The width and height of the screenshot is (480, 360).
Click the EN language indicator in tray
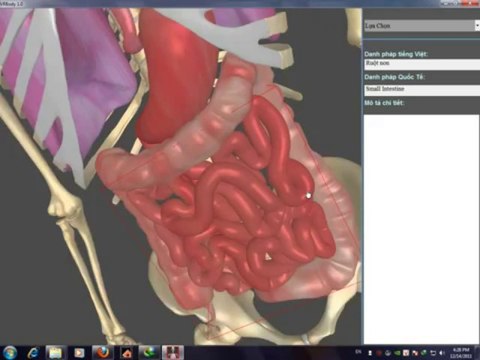point(358,352)
